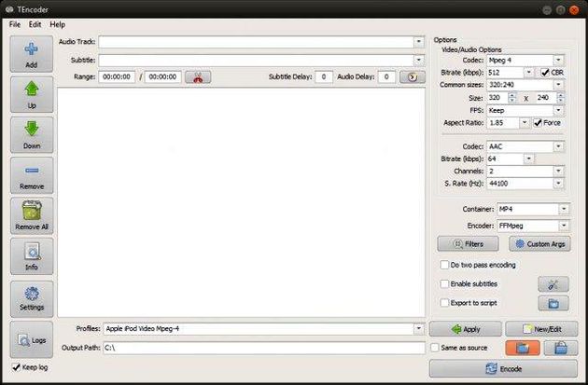Click Remove All trash icon
Viewport: 588px width, 385px height.
click(x=32, y=215)
